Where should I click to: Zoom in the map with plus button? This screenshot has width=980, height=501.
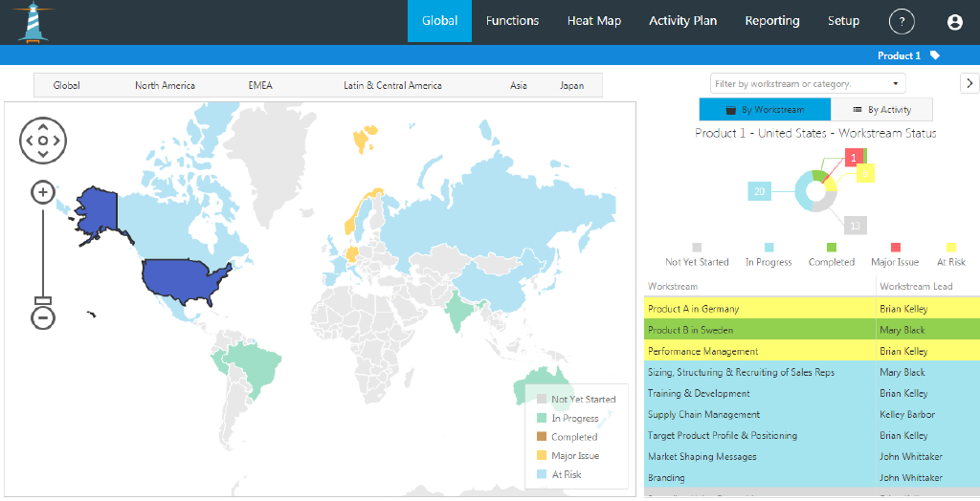pyautogui.click(x=43, y=192)
